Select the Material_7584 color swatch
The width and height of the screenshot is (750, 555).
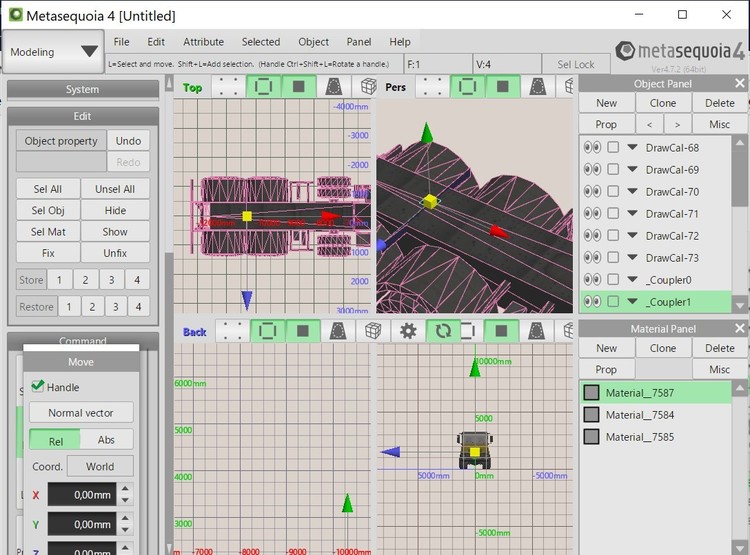(591, 414)
